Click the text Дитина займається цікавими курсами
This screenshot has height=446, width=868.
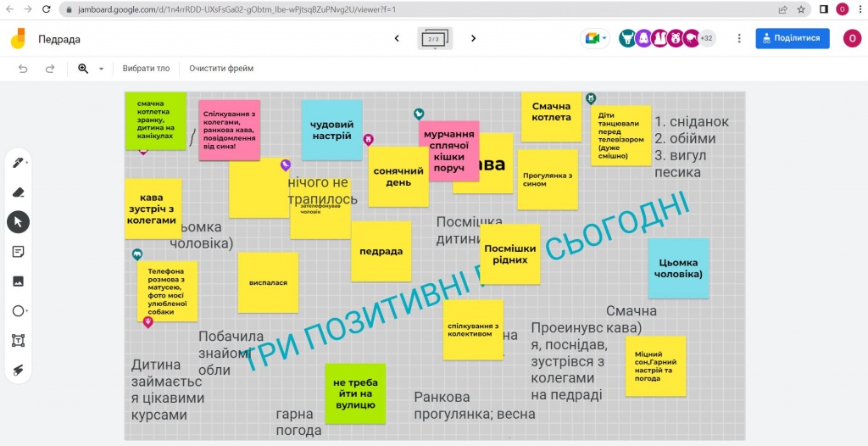point(168,390)
